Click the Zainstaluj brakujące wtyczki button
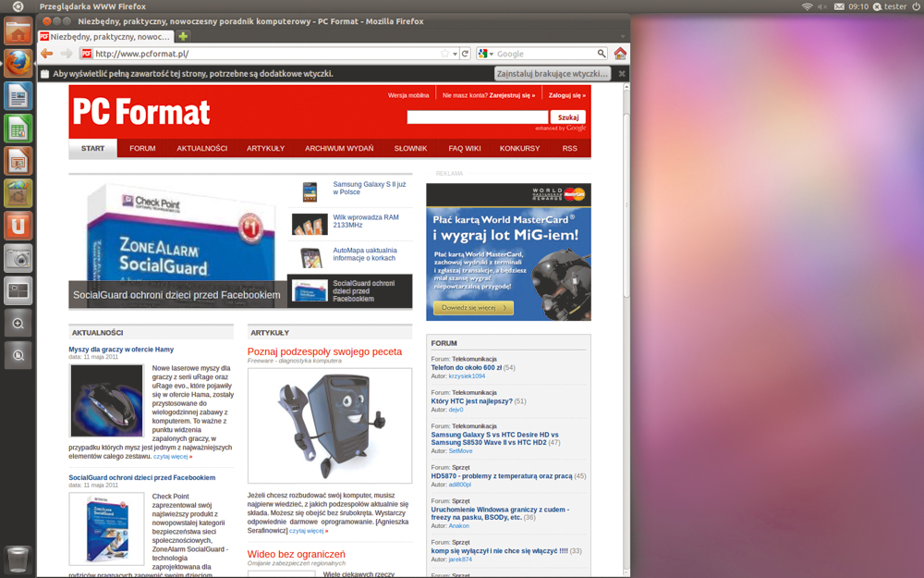The width and height of the screenshot is (924, 578). 553,73
